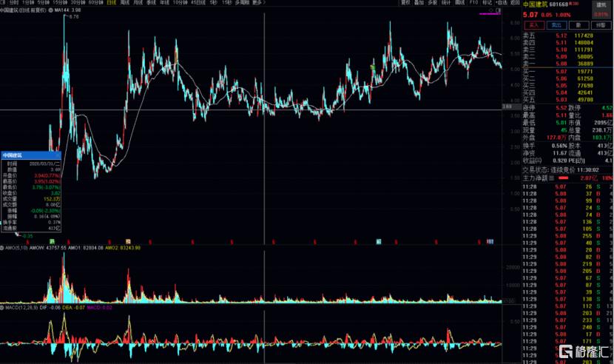The width and height of the screenshot is (614, 364).
Task: Switch to 月线 monthly chart
Action: (x=138, y=2)
